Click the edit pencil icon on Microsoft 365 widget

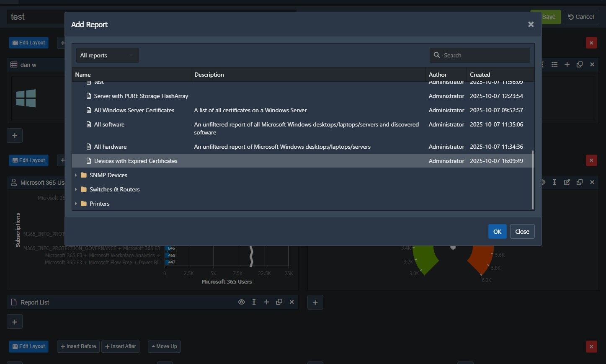coord(567,182)
